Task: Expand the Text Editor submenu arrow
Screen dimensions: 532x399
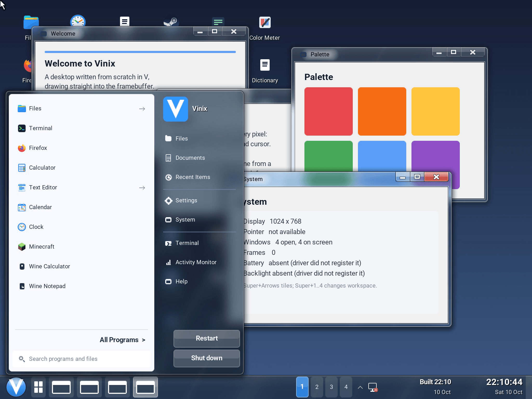Action: coord(142,188)
